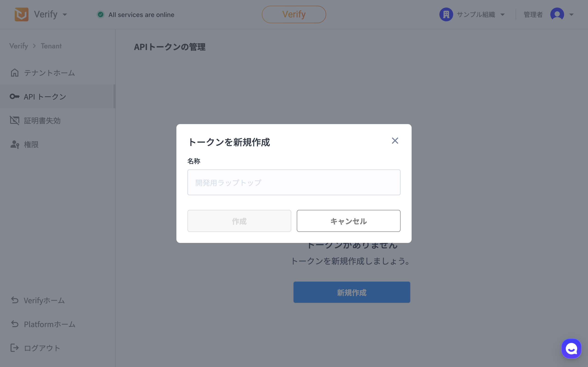
Task: Click the 権限 people icon
Action: pos(14,145)
